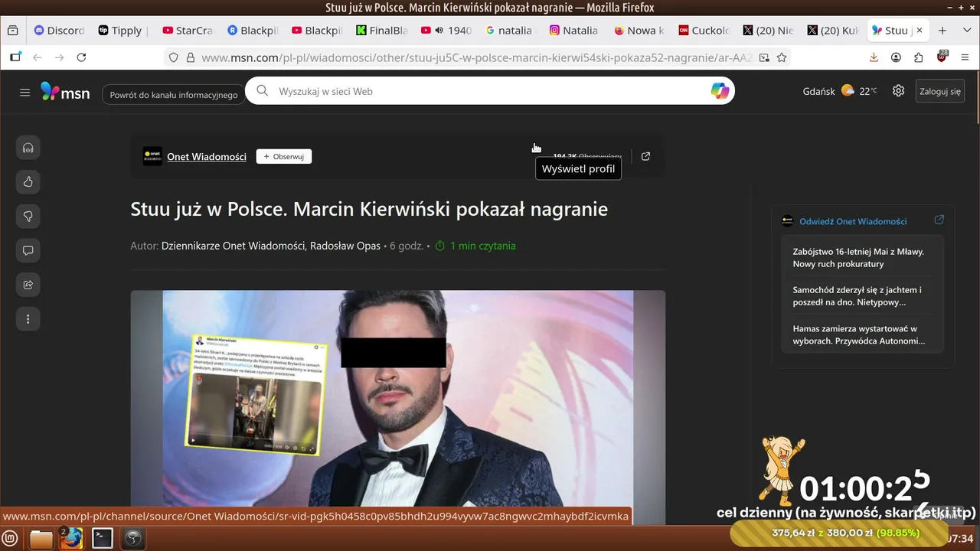The height and width of the screenshot is (551, 980).
Task: Open external link icon in Odwiedź Onet panel
Action: pos(939,220)
